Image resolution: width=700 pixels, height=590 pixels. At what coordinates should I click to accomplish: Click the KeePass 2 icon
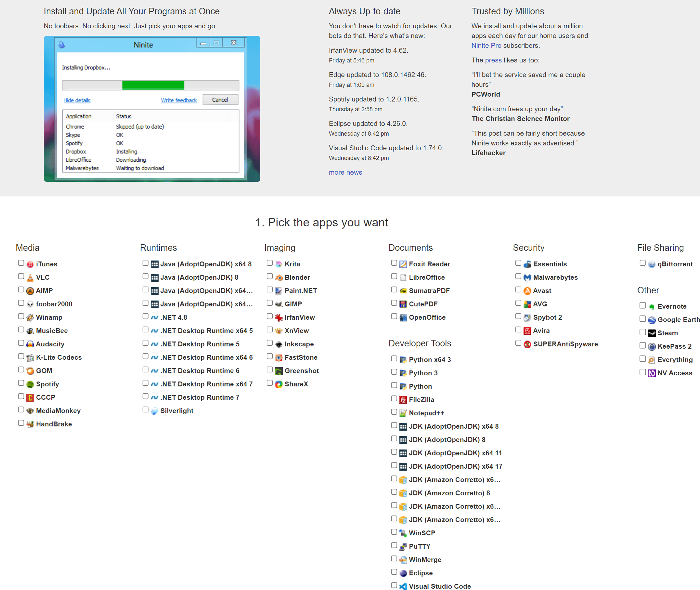point(652,346)
